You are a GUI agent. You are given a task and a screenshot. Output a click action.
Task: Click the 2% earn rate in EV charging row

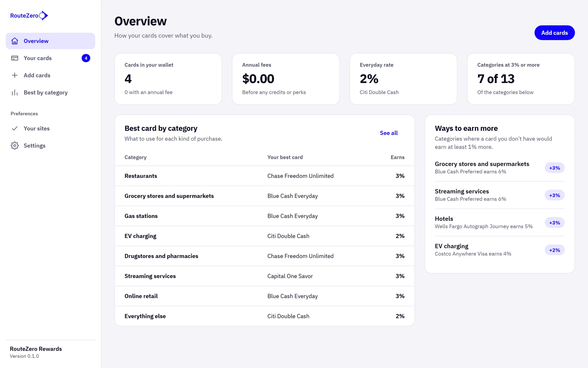click(x=400, y=236)
